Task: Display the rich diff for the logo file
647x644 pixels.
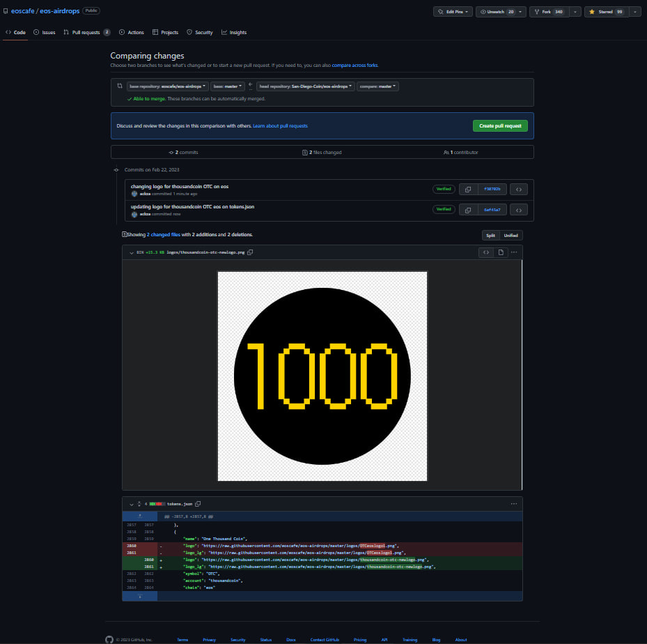Action: [x=501, y=252]
